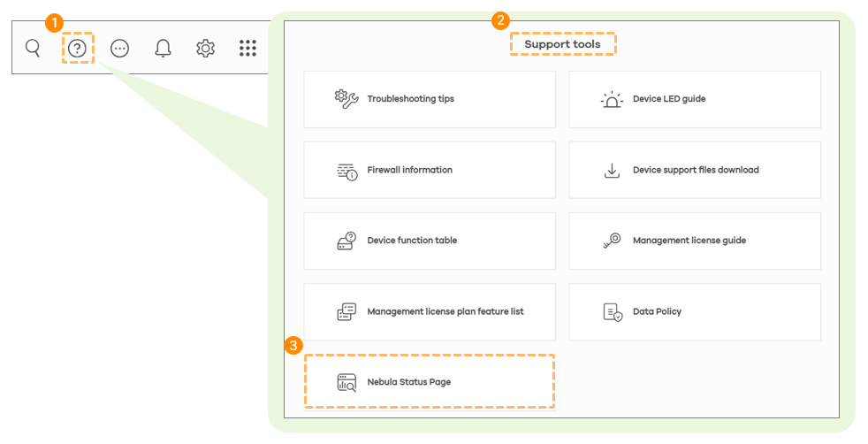Click the download arrow icon
Viewport: 868px width, 444px height.
612,171
